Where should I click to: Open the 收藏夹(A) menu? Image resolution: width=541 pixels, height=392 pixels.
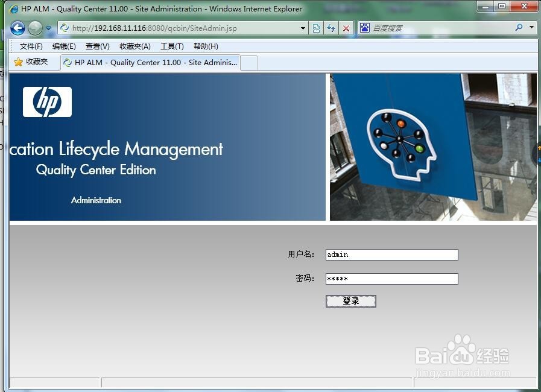(135, 46)
